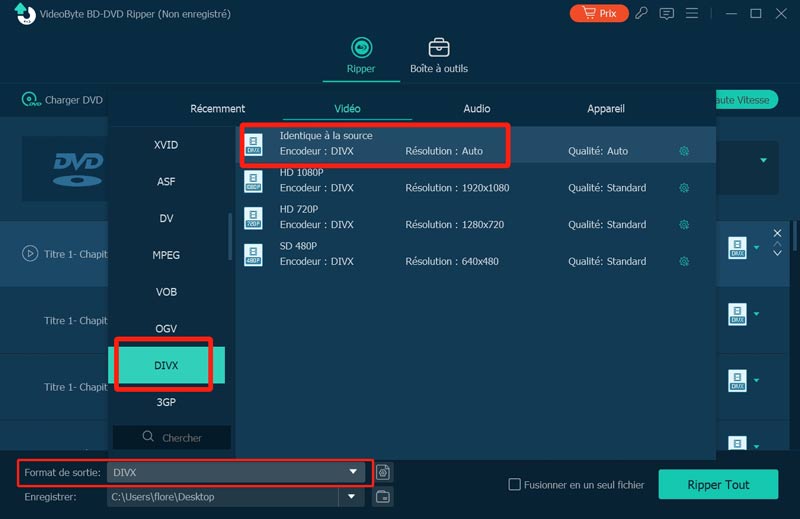The image size is (800, 519).
Task: Choose DV format in list
Action: 166,218
